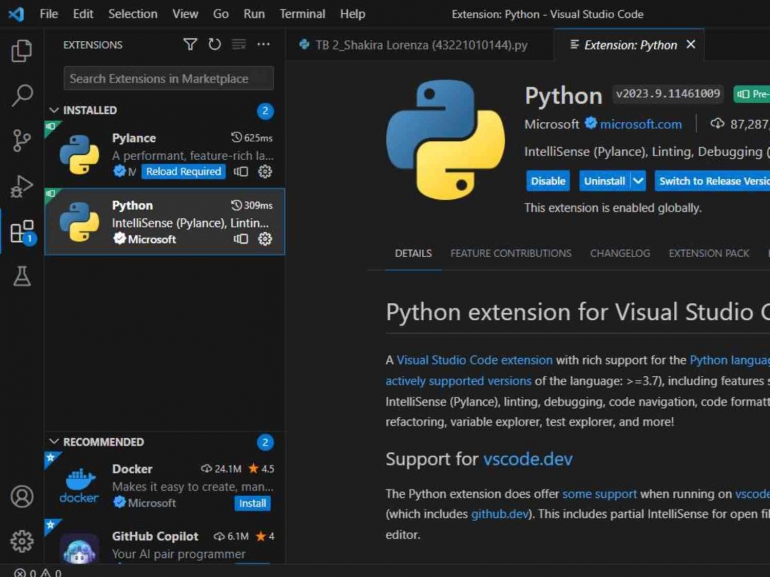Open the Explorer view in activity bar
The image size is (770, 577).
[x=22, y=51]
